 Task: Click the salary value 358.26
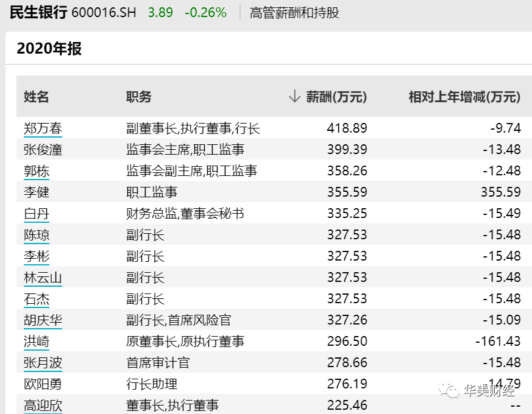point(347,171)
